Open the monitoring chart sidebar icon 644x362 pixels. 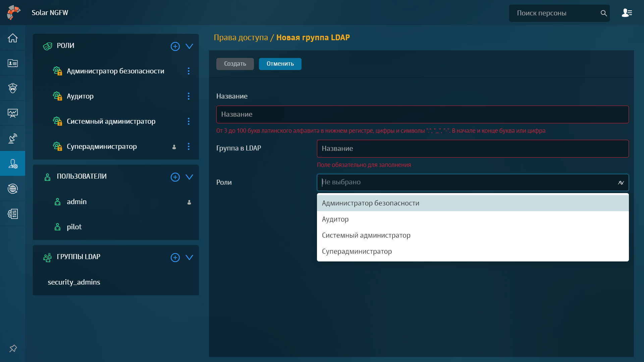pyautogui.click(x=13, y=113)
